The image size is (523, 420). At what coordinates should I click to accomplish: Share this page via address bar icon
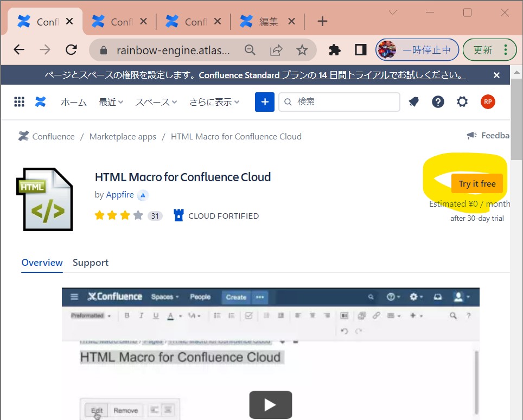coord(276,50)
